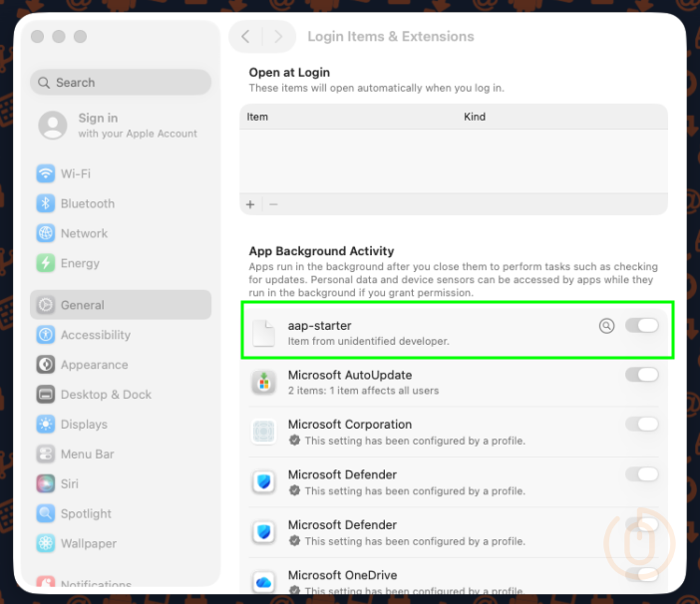The height and width of the screenshot is (604, 700).
Task: Open Wi-Fi settings pane
Action: tap(121, 173)
